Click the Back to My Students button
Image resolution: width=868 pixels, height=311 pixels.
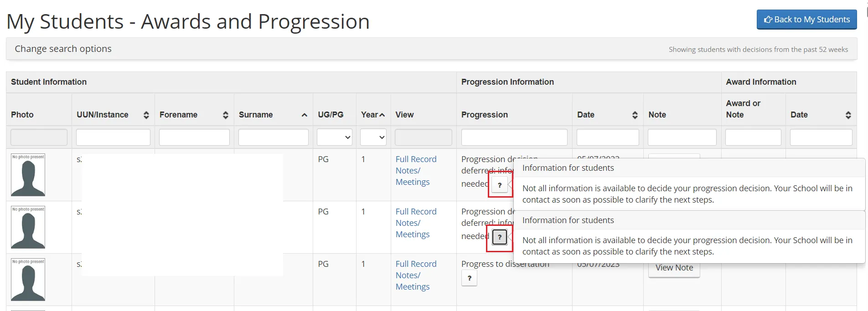(806, 19)
